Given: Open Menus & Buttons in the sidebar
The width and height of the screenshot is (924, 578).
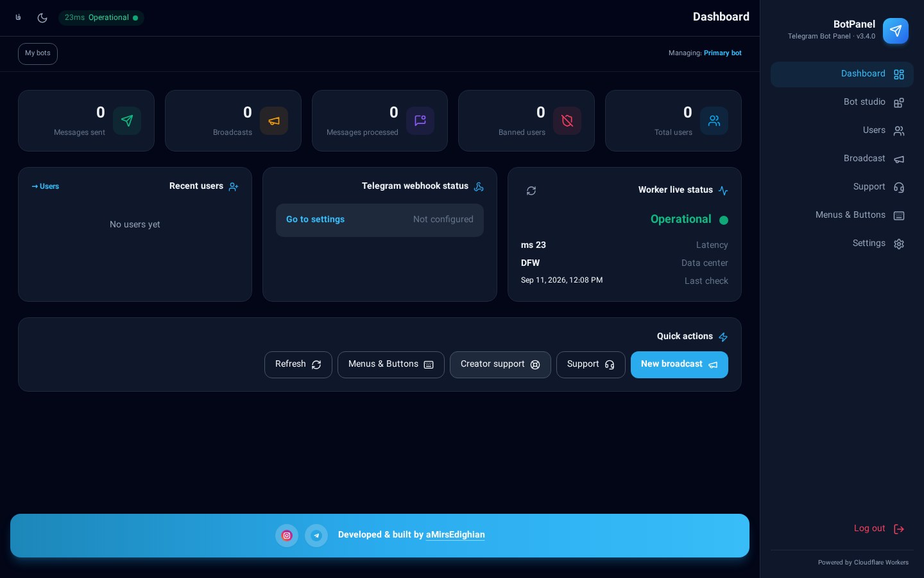Looking at the screenshot, I should pyautogui.click(x=842, y=215).
